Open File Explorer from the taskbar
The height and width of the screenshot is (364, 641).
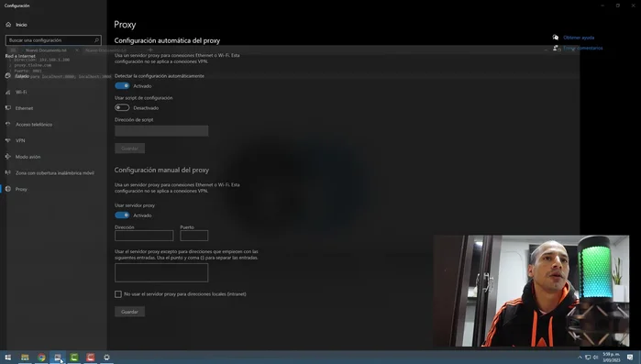[25, 358]
